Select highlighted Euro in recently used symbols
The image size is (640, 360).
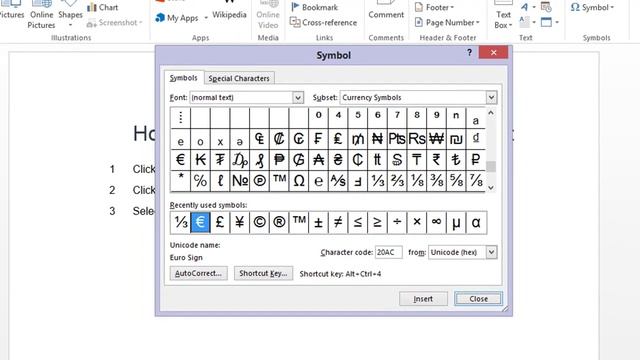click(200, 222)
